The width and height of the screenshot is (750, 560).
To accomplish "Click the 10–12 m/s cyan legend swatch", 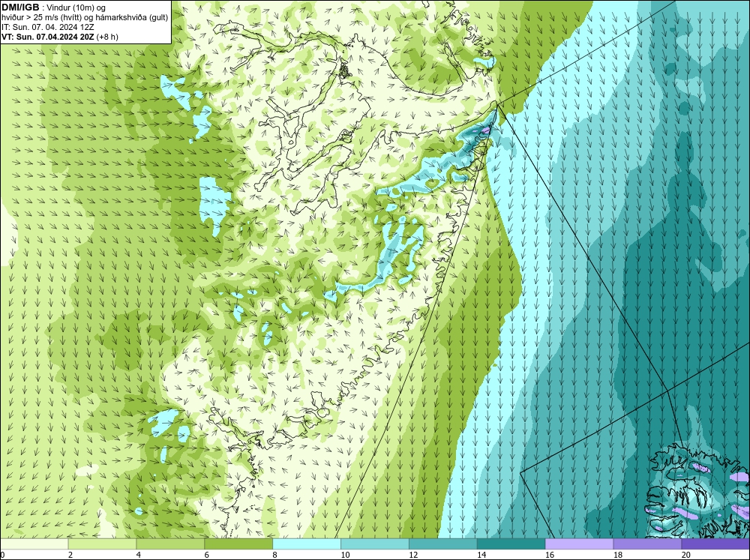I will click(x=375, y=544).
